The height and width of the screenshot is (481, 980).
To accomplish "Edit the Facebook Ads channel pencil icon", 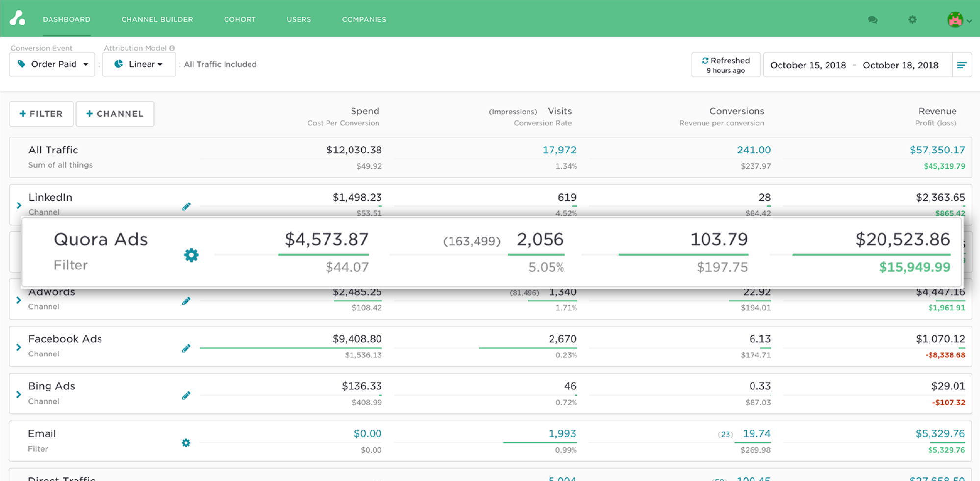I will (x=186, y=348).
